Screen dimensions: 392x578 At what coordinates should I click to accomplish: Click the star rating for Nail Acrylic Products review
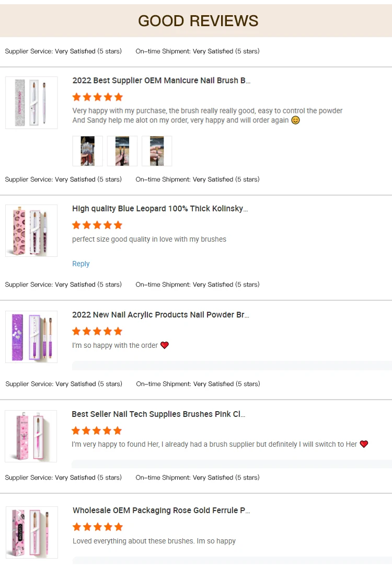click(97, 331)
